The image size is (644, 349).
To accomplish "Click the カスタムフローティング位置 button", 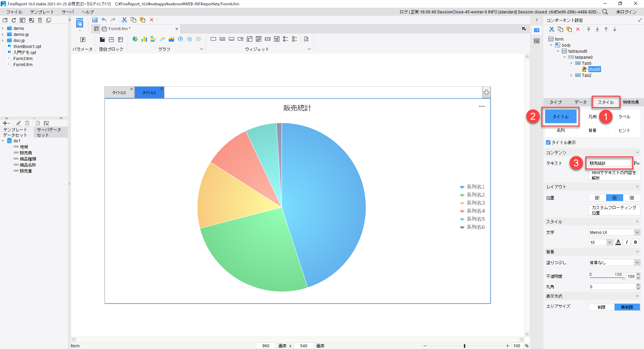I will pyautogui.click(x=614, y=210).
